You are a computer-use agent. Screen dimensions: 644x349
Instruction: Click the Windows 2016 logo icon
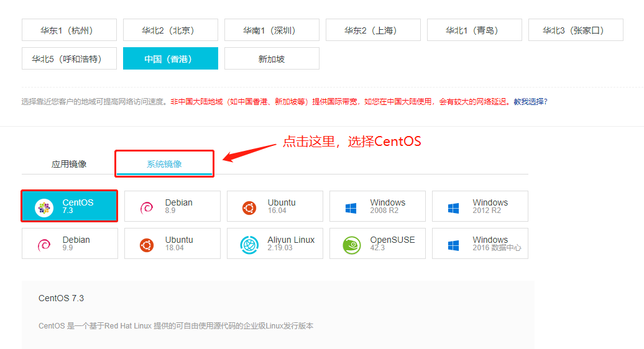tap(453, 245)
